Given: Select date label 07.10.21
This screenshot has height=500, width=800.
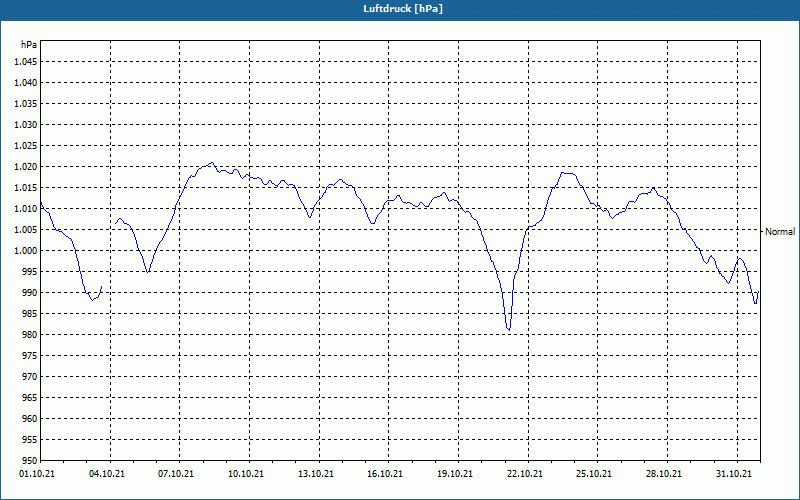Looking at the screenshot, I should click(x=176, y=474).
